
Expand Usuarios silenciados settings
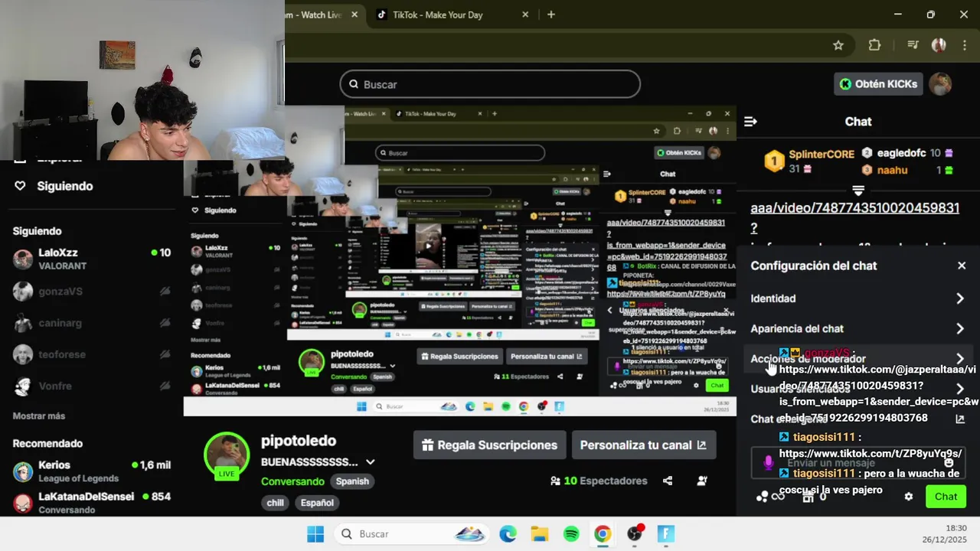pos(857,389)
